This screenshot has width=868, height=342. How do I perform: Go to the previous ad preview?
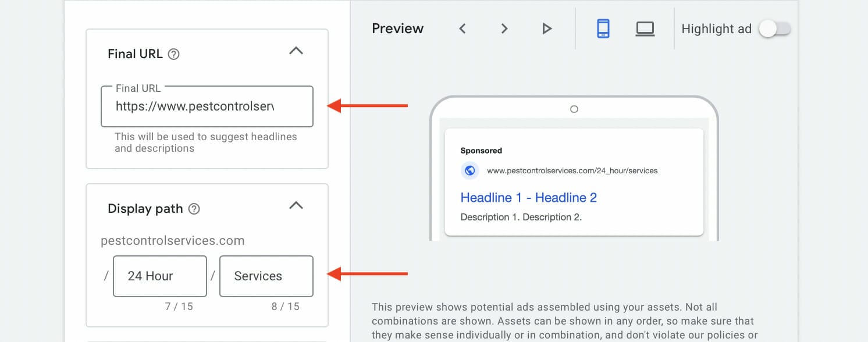click(462, 28)
